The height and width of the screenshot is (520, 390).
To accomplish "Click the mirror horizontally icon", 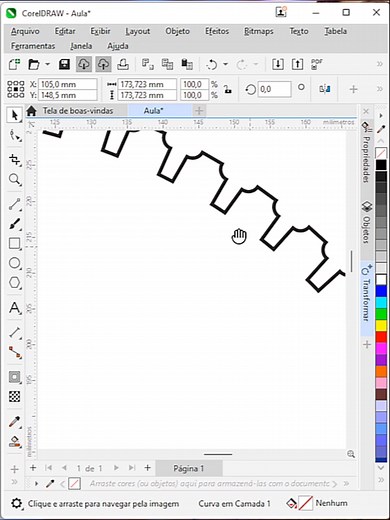I will 325,89.
